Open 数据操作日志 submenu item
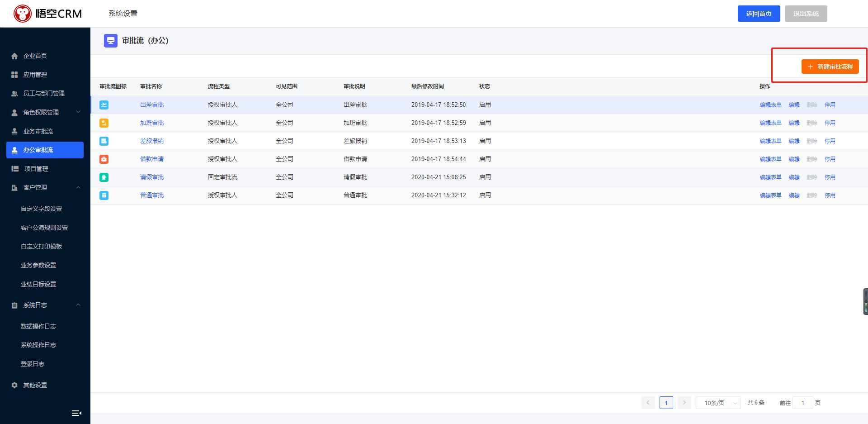This screenshot has height=424, width=868. tap(38, 326)
